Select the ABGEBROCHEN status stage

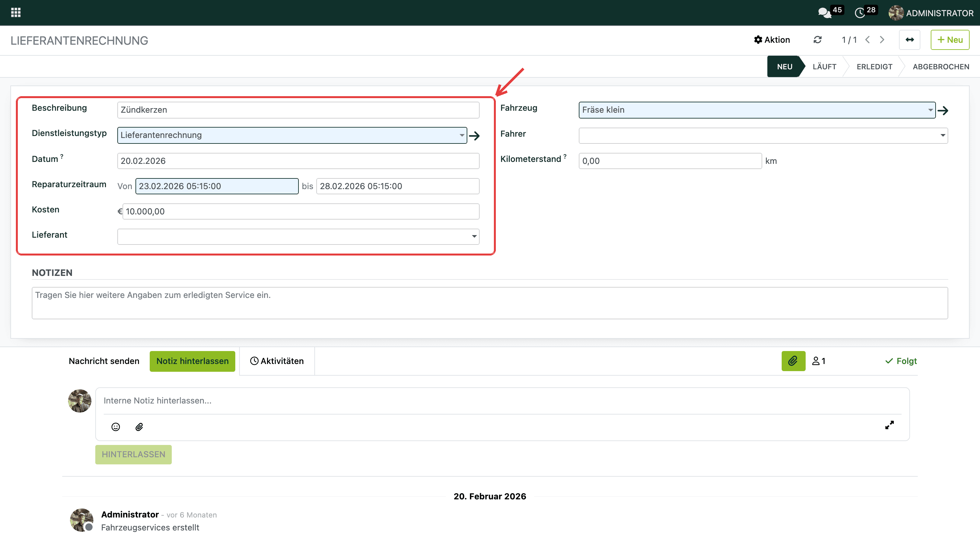point(941,67)
